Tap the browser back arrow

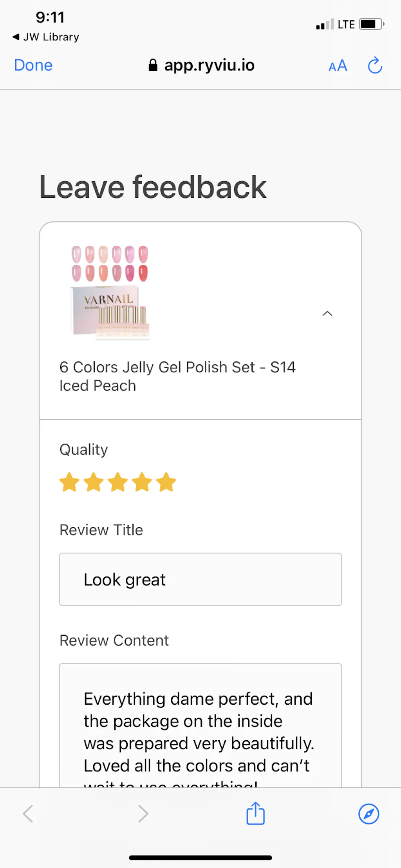point(28,814)
